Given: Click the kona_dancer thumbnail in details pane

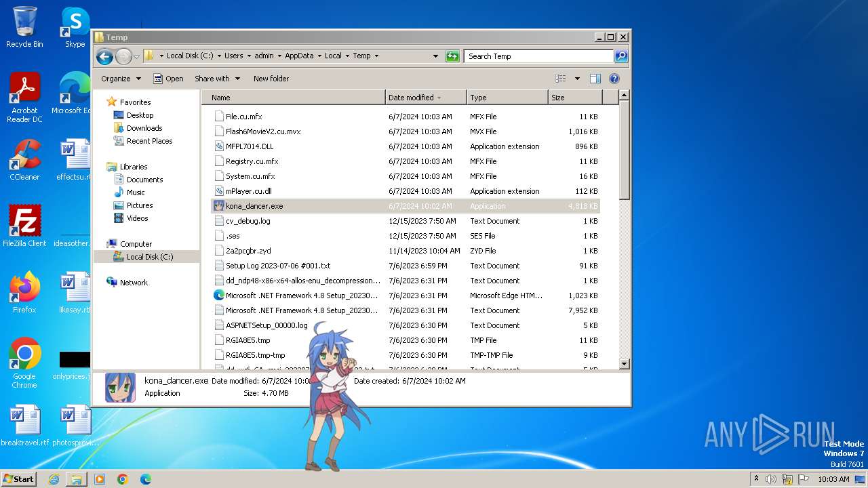Looking at the screenshot, I should (x=120, y=388).
